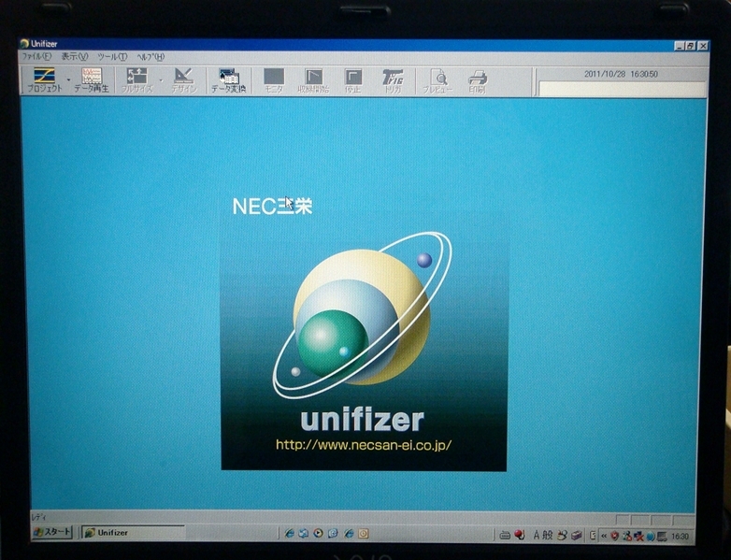Open the dropdown arrow beside フルサイズ
This screenshot has height=560, width=731.
(x=161, y=80)
